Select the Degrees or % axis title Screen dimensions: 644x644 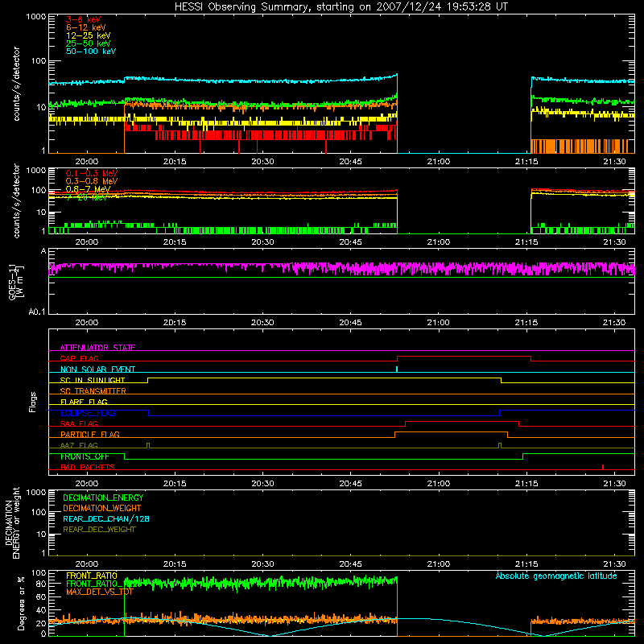point(21,603)
